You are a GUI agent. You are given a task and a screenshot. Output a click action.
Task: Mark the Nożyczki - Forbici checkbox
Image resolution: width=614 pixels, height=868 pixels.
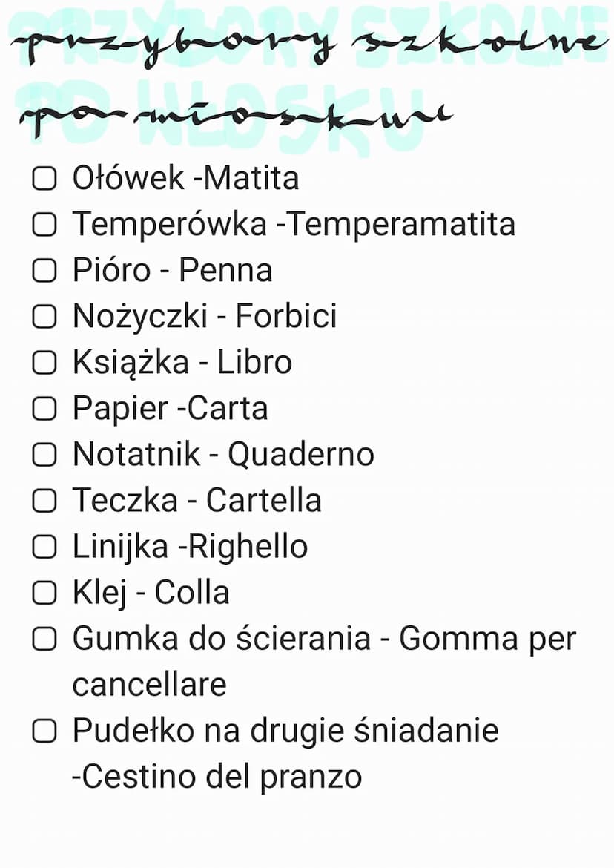click(44, 316)
